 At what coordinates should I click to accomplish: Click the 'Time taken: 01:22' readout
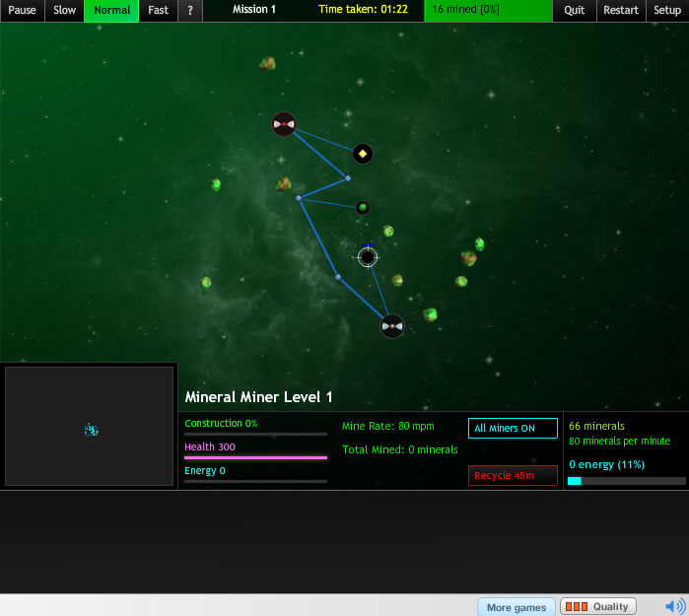point(363,9)
